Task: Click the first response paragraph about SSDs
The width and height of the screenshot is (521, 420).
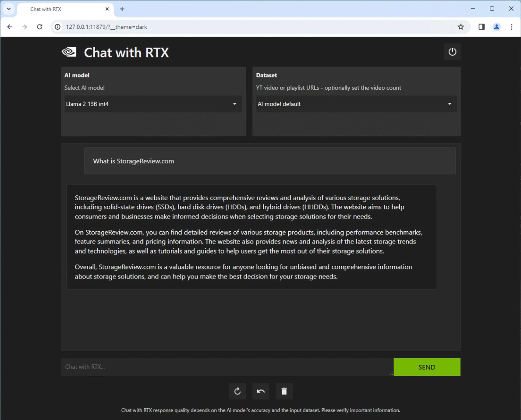Action: click(x=240, y=207)
